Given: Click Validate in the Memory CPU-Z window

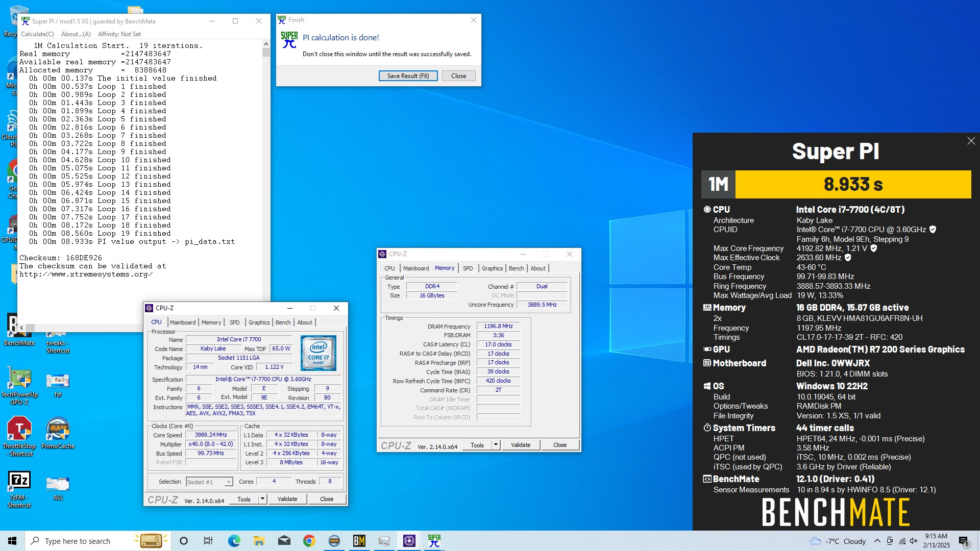Looking at the screenshot, I should [521, 445].
